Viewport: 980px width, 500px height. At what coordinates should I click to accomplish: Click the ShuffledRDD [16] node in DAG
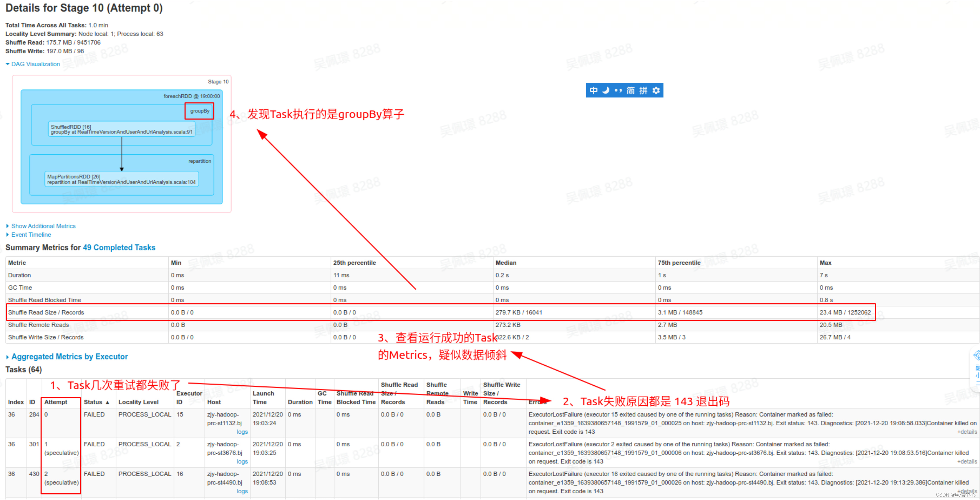[x=121, y=129]
